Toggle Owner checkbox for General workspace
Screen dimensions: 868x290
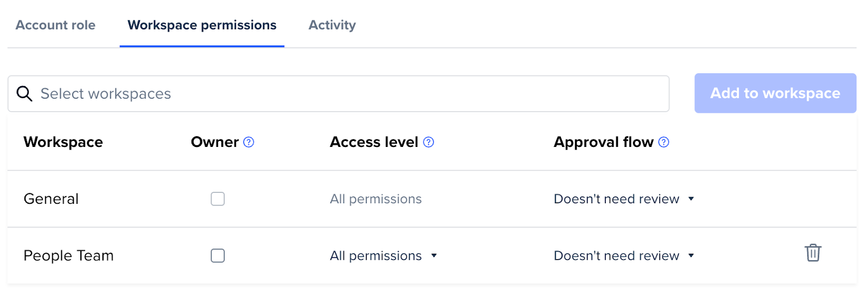(x=218, y=199)
